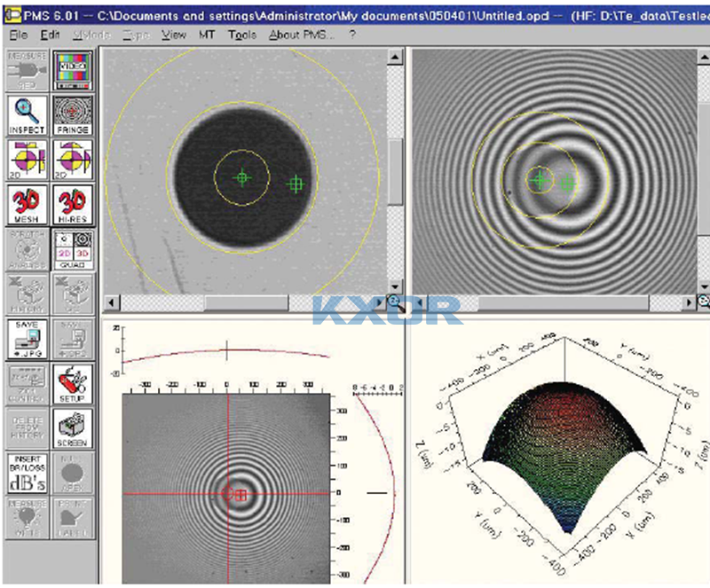Open the Edit menu

(50, 35)
